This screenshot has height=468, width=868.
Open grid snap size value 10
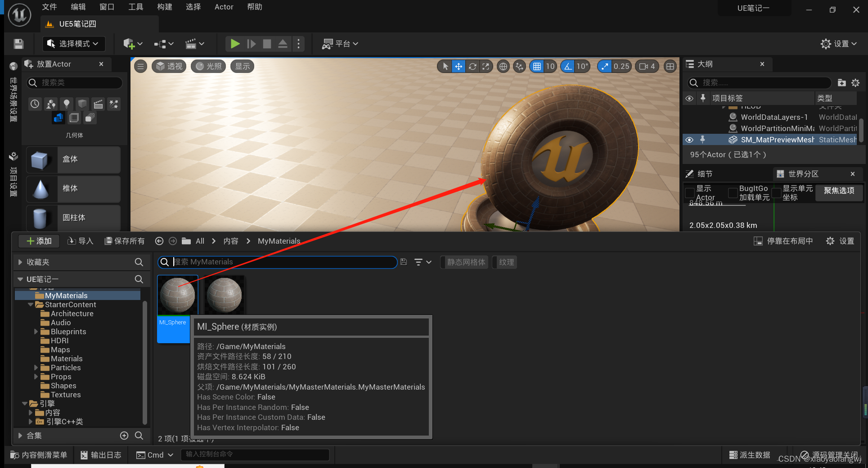[550, 67]
